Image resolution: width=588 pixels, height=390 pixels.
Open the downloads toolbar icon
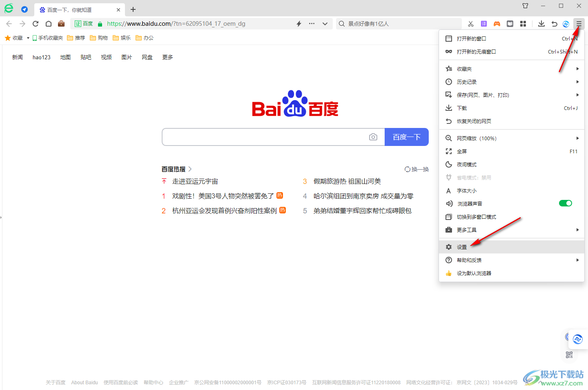click(x=541, y=24)
